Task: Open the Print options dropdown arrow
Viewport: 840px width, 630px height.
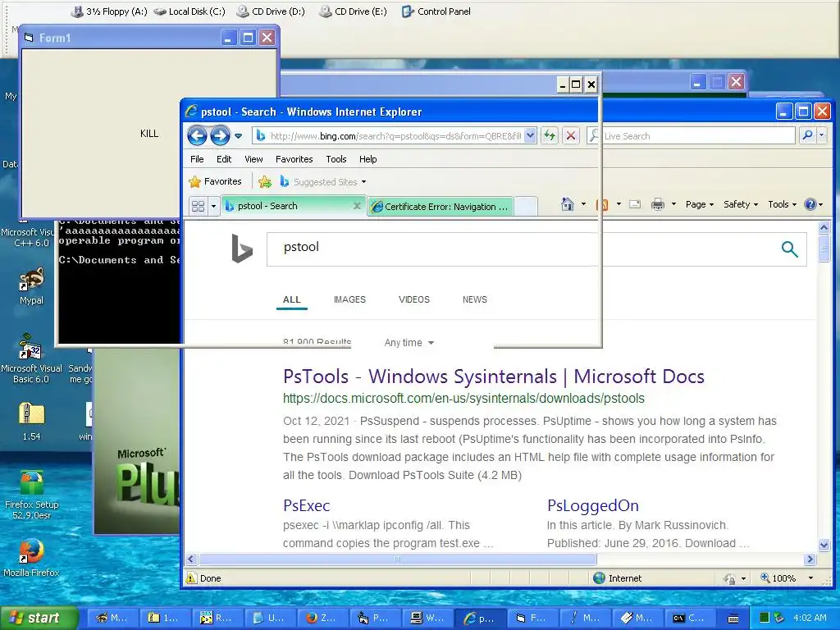Action: pos(673,204)
